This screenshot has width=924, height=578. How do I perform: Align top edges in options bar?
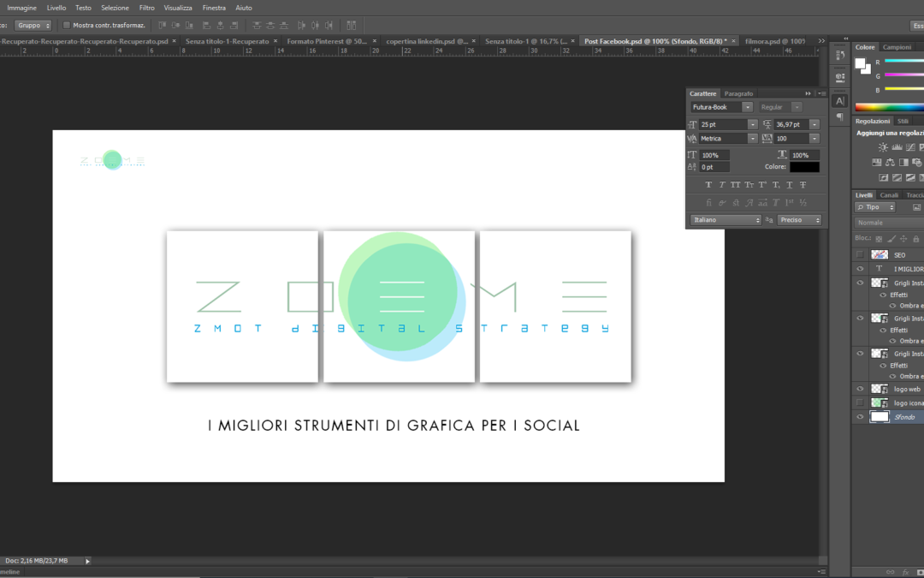[162, 26]
